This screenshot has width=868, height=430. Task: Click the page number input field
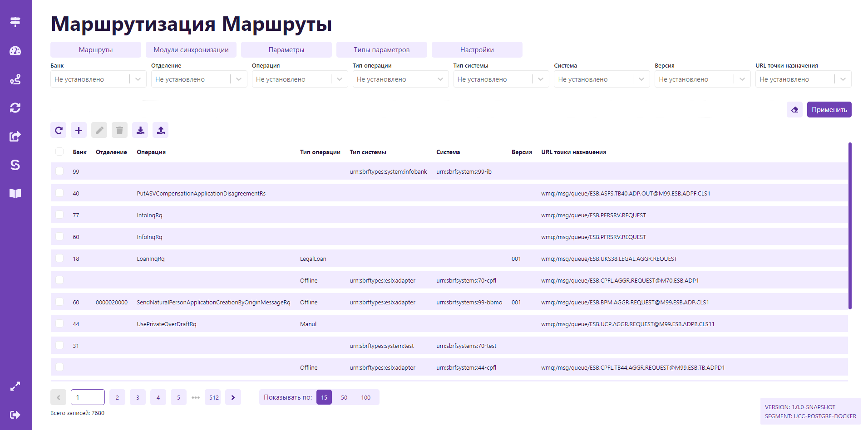pyautogui.click(x=88, y=397)
